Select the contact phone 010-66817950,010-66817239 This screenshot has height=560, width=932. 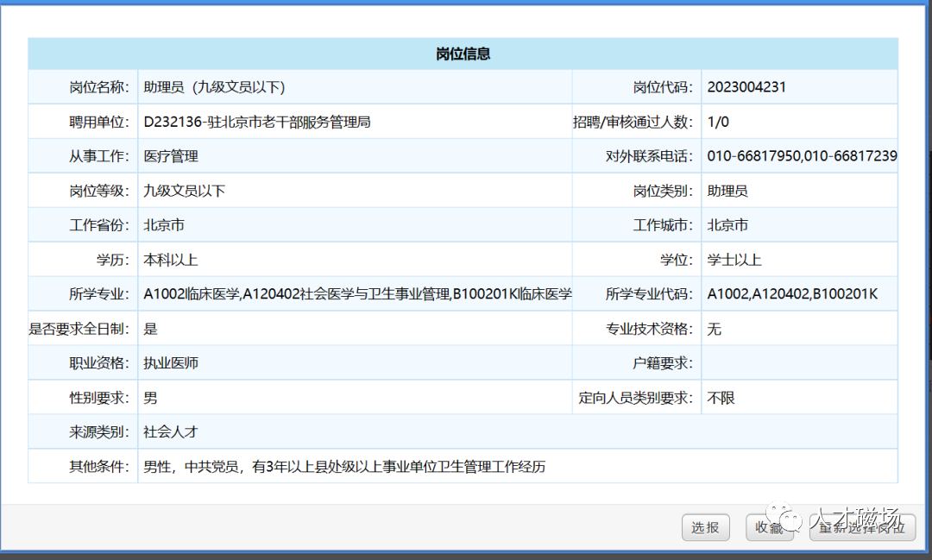[802, 156]
